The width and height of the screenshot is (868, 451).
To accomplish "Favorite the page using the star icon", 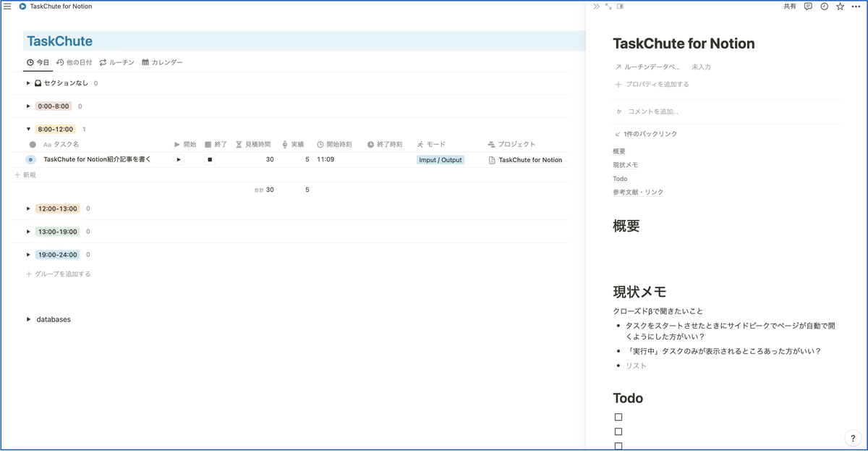I will coord(840,6).
